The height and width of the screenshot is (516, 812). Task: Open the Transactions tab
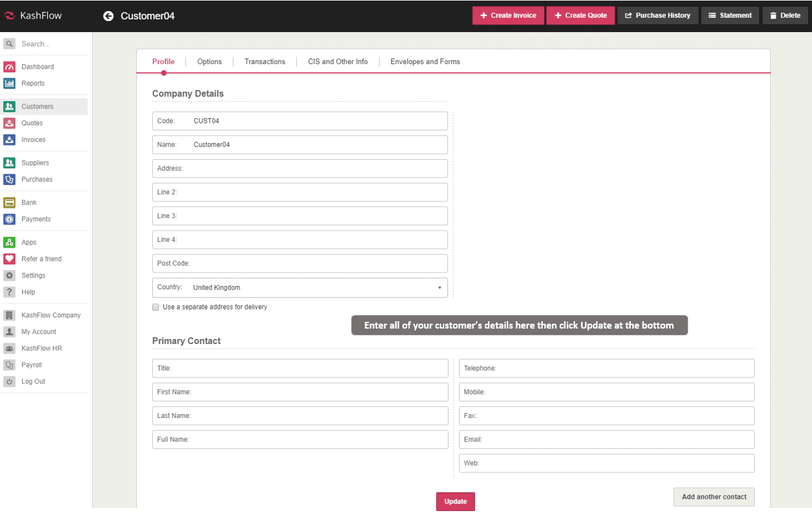pos(265,62)
